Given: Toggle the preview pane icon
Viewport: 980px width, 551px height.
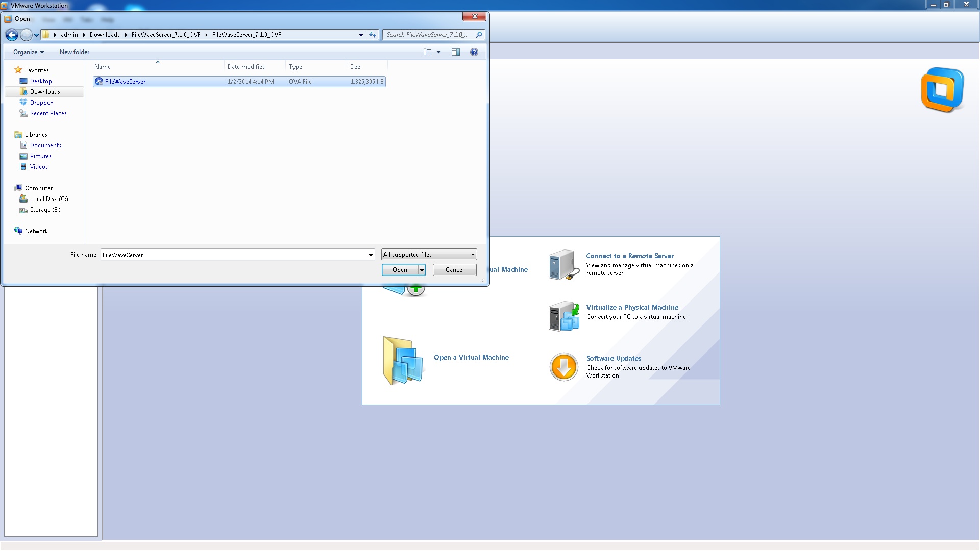Looking at the screenshot, I should click(456, 52).
